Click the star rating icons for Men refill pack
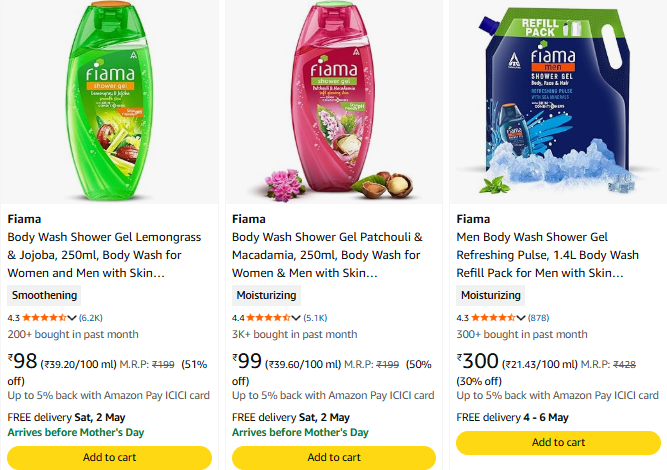 pyautogui.click(x=492, y=318)
